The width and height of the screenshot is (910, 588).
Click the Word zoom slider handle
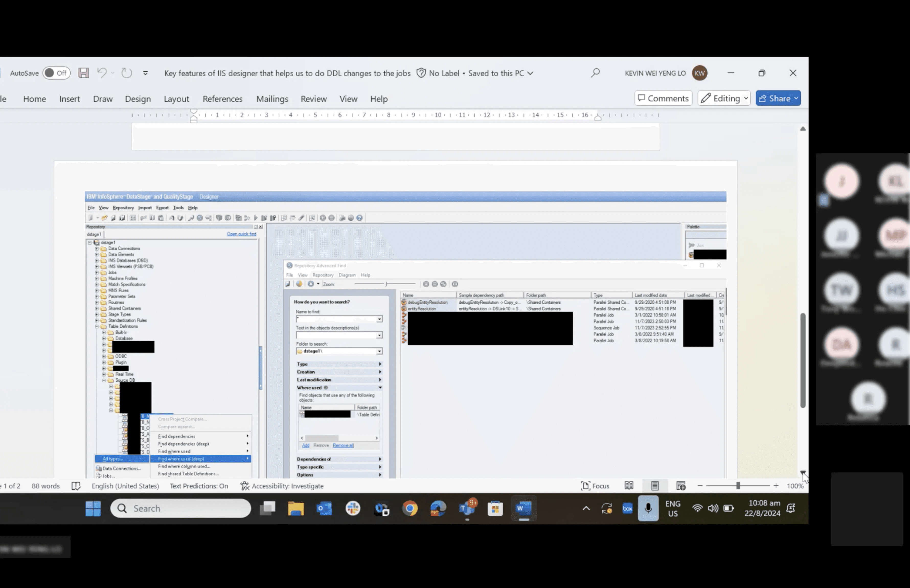pyautogui.click(x=738, y=486)
